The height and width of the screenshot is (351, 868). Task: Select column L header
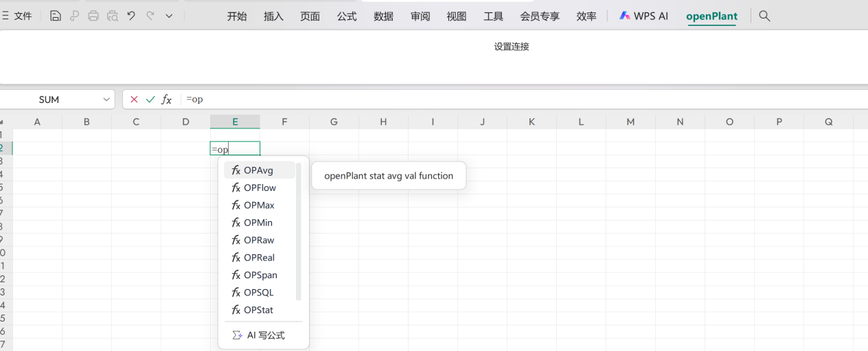tap(581, 122)
